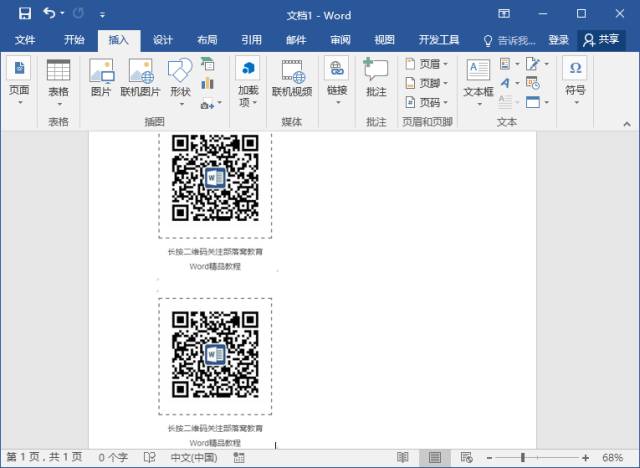Screen dimensions: 640x468
Task: Insert online video with 联机视频
Action: [292, 78]
